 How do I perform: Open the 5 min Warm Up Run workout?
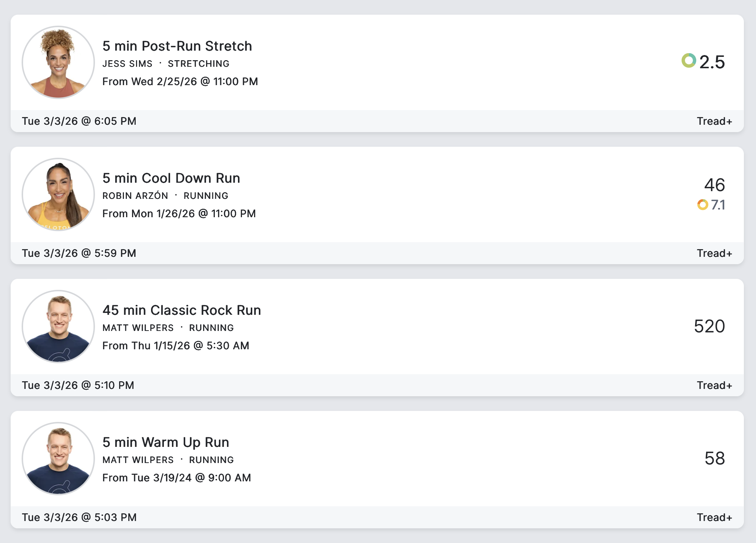(x=166, y=442)
